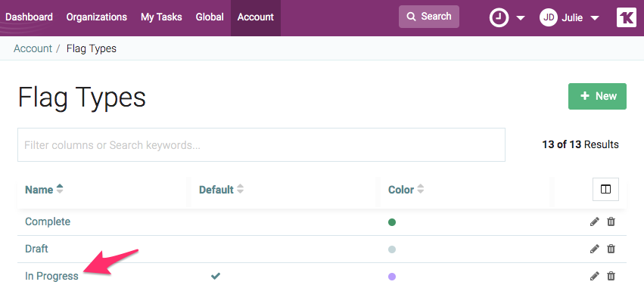Click the Search button in the header
This screenshot has height=288, width=644.
point(429,17)
